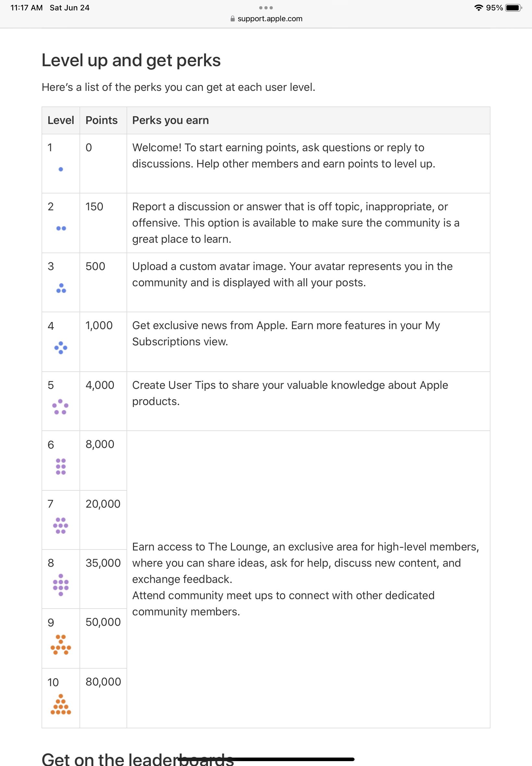This screenshot has width=532, height=766.
Task: Tap the Wi-Fi icon in the status bar
Action: 478,7
